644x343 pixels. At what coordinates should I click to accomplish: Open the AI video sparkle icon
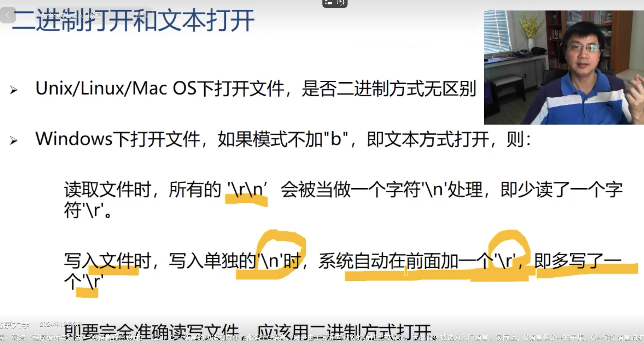click(341, 3)
